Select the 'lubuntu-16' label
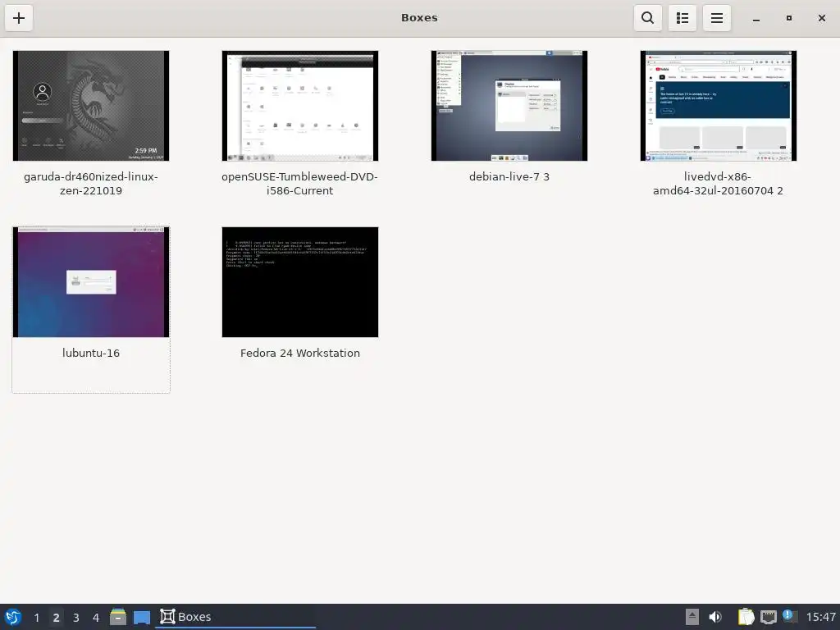The image size is (840, 630). coord(91,353)
